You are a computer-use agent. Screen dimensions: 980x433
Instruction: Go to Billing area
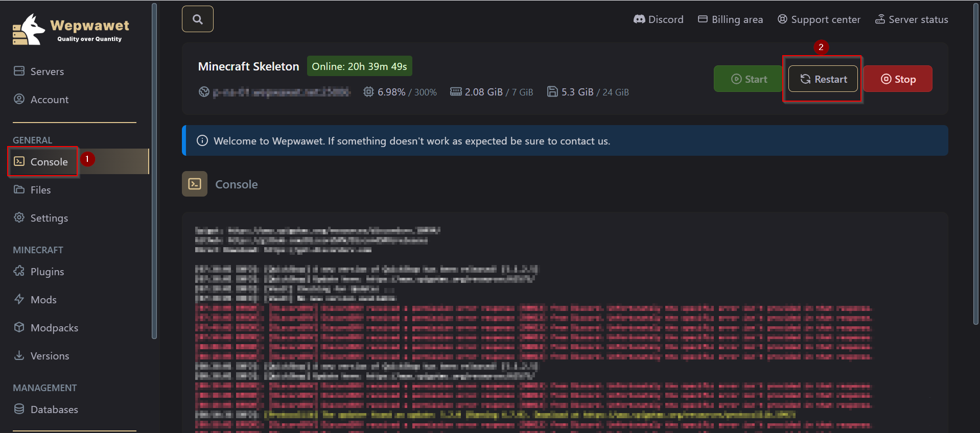[730, 19]
